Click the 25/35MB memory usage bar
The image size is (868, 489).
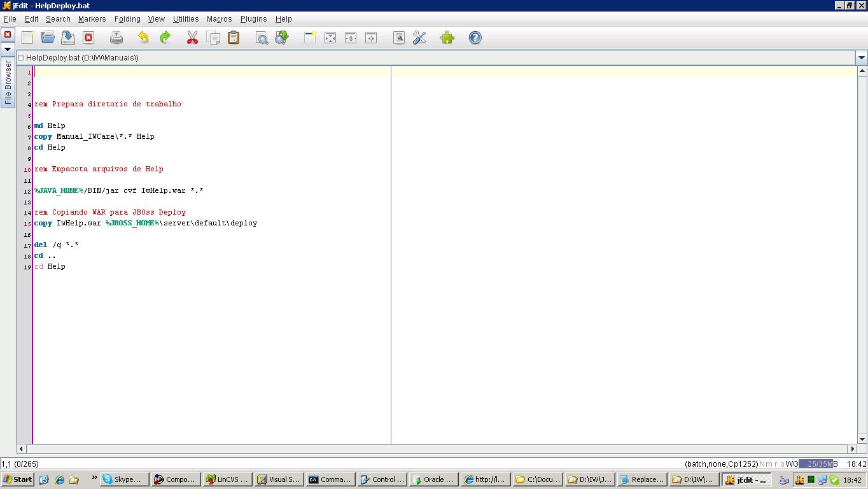[x=818, y=464]
